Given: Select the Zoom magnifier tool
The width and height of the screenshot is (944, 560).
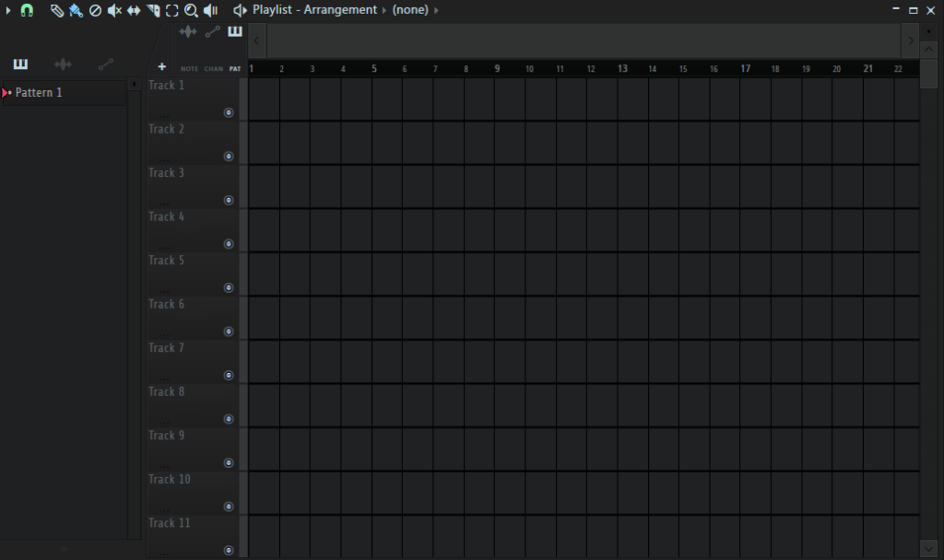Looking at the screenshot, I should [x=191, y=10].
